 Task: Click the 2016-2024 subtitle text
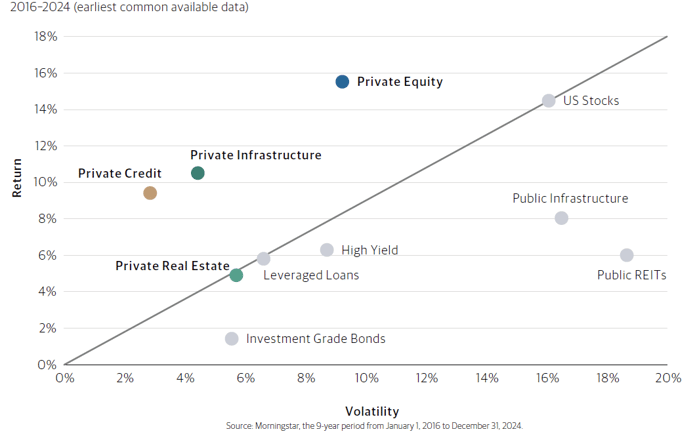(125, 8)
